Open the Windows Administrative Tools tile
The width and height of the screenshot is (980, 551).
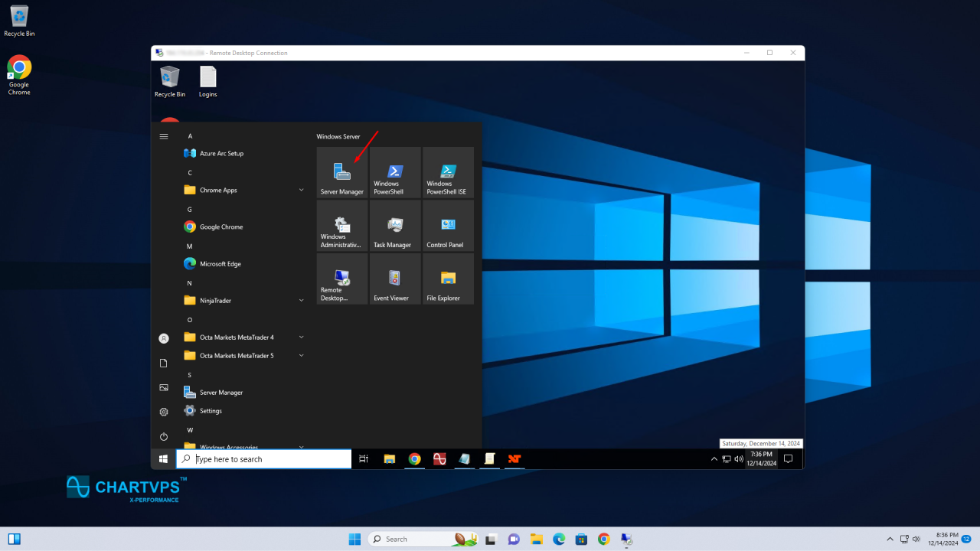coord(342,226)
